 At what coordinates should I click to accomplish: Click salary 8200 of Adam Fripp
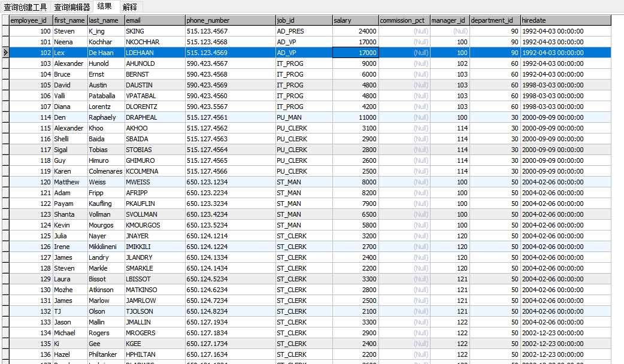pos(355,192)
